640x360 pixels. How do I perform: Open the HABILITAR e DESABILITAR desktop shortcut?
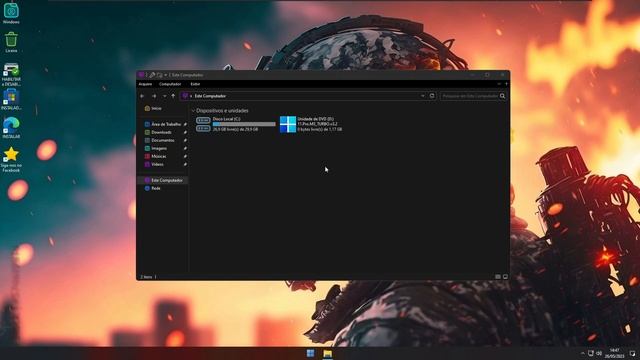pyautogui.click(x=11, y=74)
